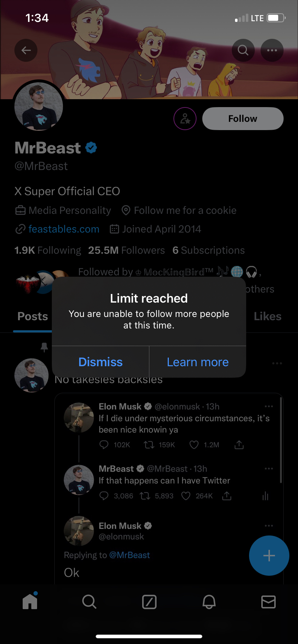The height and width of the screenshot is (644, 298).
Task: Like MrBeast's reply with 264K likes
Action: click(186, 496)
